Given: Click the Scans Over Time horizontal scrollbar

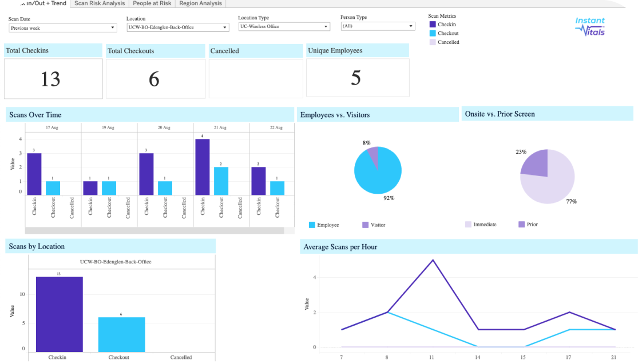Looking at the screenshot, I should (x=154, y=231).
